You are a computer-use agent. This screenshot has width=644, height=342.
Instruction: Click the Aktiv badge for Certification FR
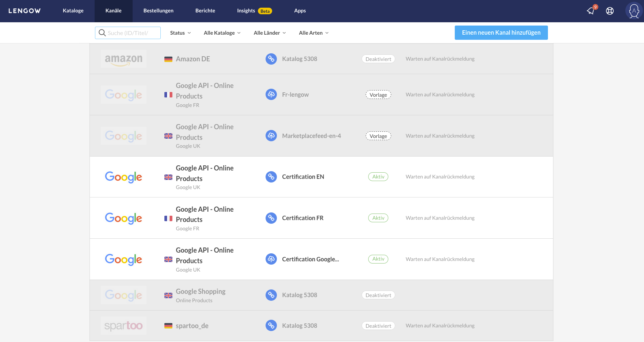point(378,218)
